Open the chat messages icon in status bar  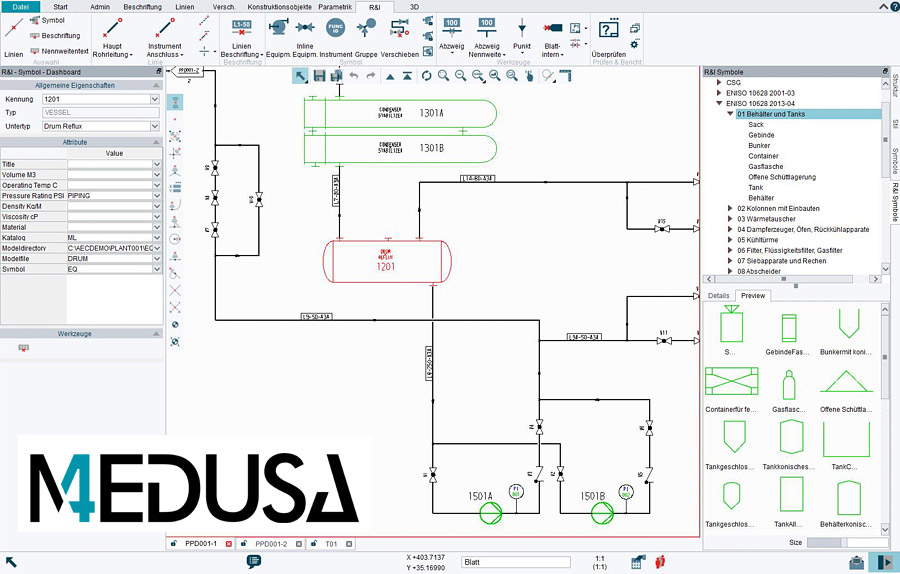[254, 562]
